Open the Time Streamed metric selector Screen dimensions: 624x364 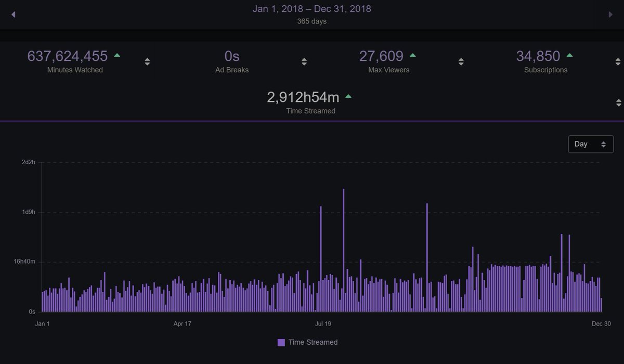pos(618,102)
